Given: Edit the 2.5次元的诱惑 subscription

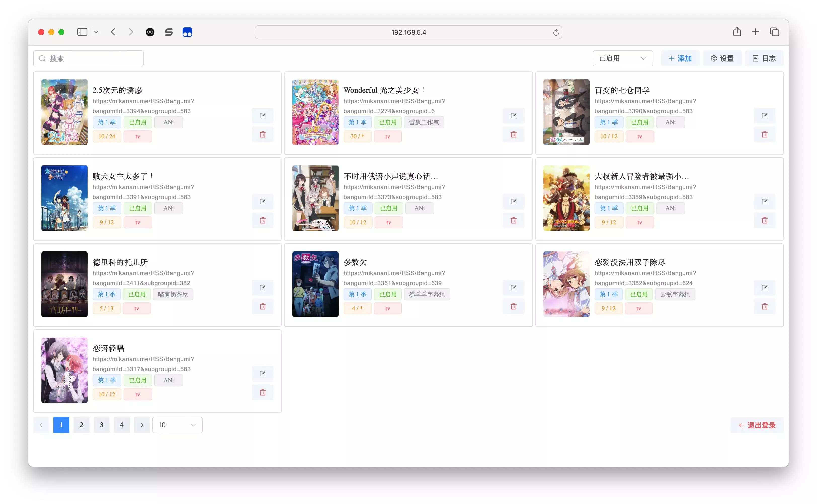Looking at the screenshot, I should 262,116.
